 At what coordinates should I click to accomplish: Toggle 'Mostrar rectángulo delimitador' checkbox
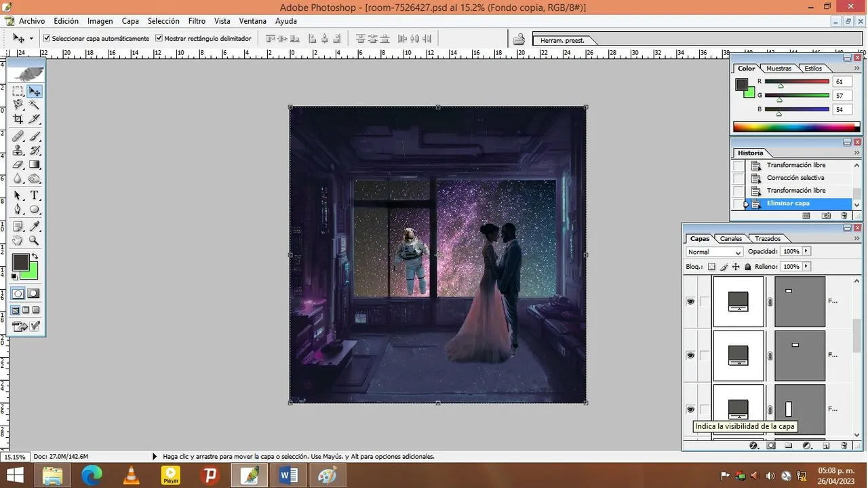159,38
